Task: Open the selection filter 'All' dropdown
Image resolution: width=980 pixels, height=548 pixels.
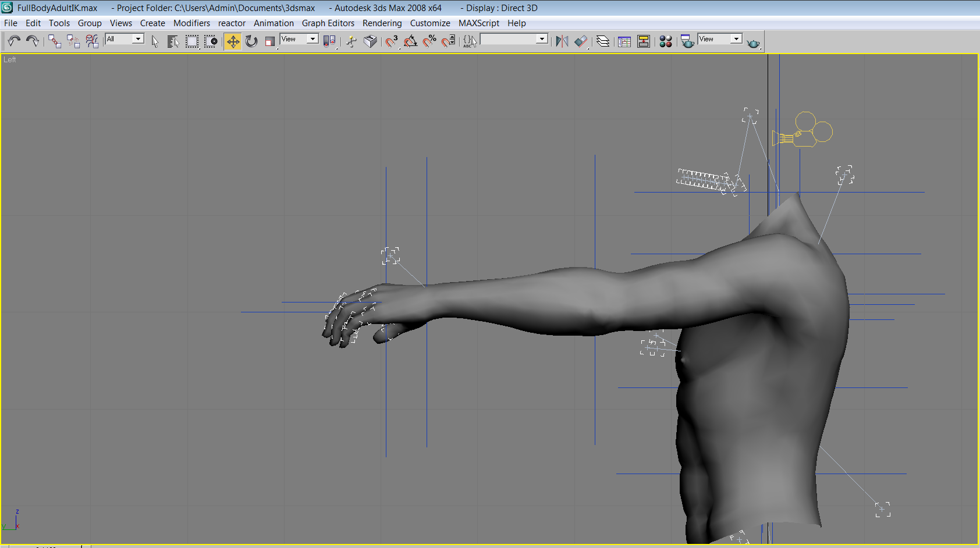Action: point(138,39)
